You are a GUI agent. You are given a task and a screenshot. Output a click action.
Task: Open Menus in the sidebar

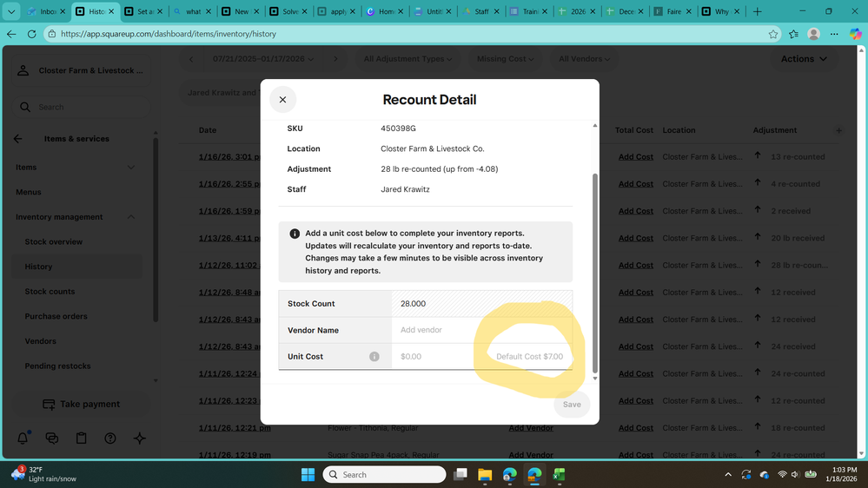click(28, 192)
